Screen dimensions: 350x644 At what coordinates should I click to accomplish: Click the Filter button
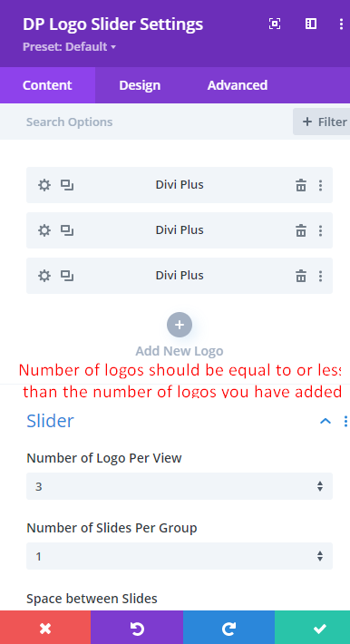point(322,122)
